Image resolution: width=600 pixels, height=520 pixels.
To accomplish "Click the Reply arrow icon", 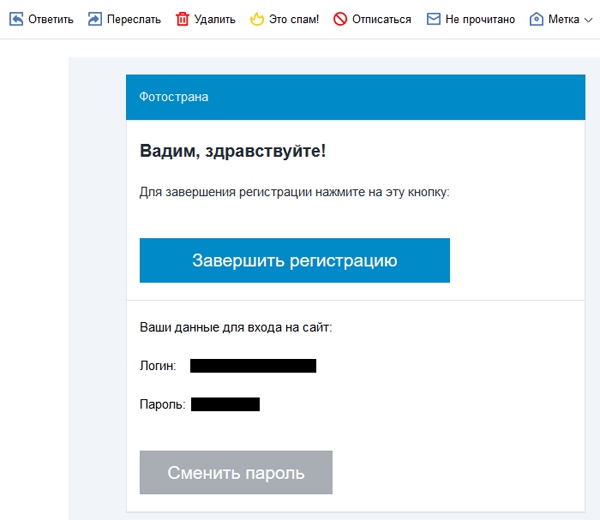I will coord(16,19).
